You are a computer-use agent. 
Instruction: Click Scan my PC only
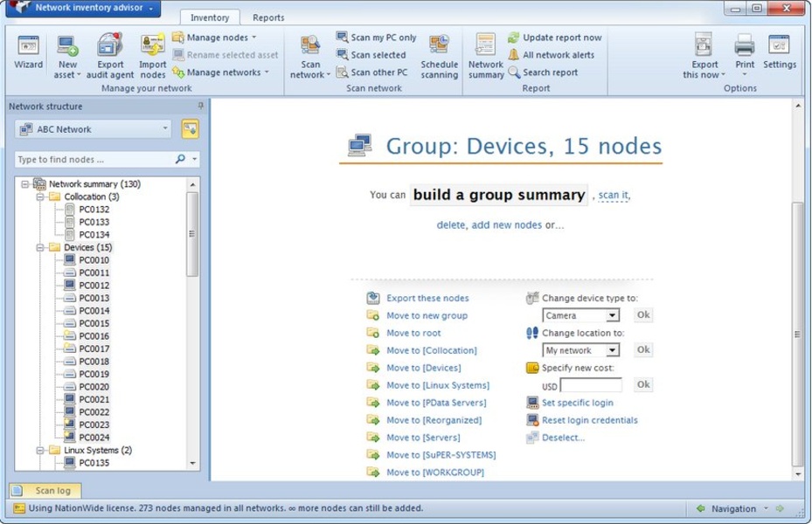tap(383, 38)
